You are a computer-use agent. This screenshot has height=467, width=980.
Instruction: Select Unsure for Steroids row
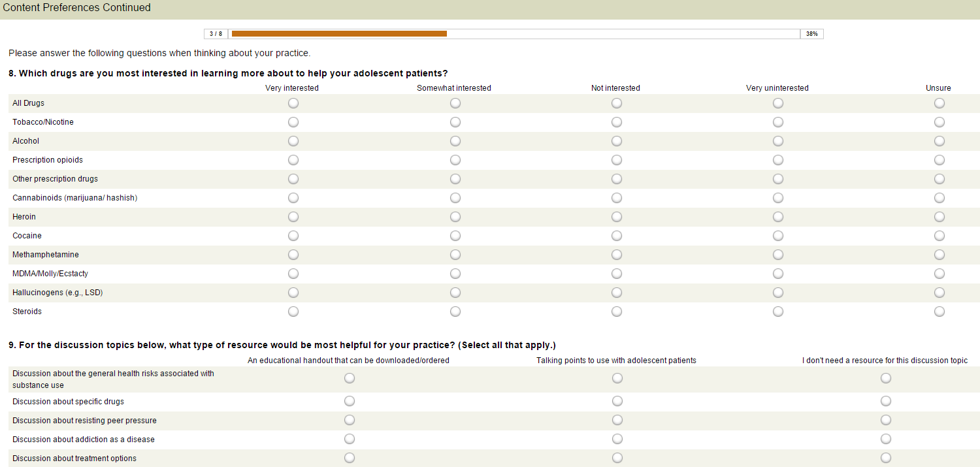click(x=939, y=312)
